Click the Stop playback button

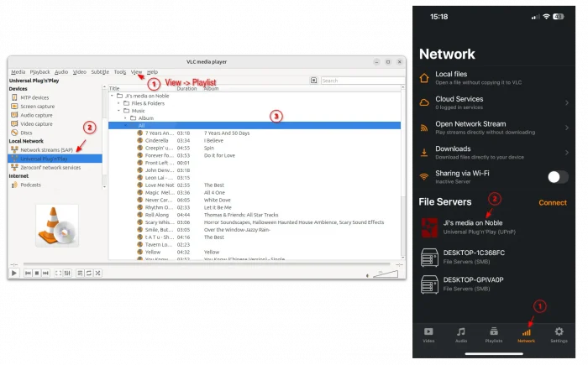(x=39, y=273)
